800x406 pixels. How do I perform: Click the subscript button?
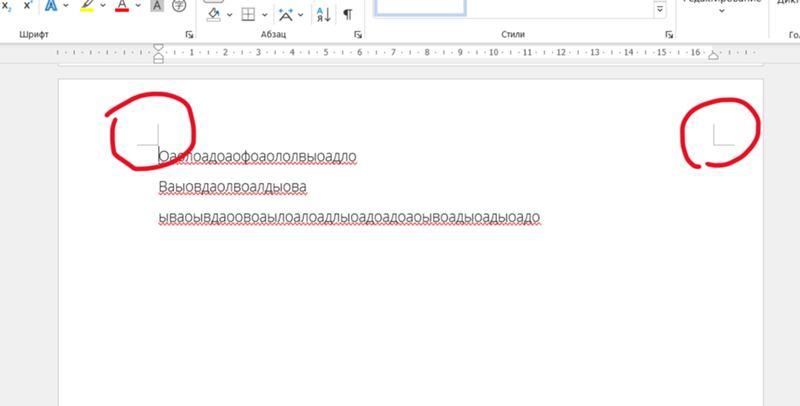pos(5,6)
